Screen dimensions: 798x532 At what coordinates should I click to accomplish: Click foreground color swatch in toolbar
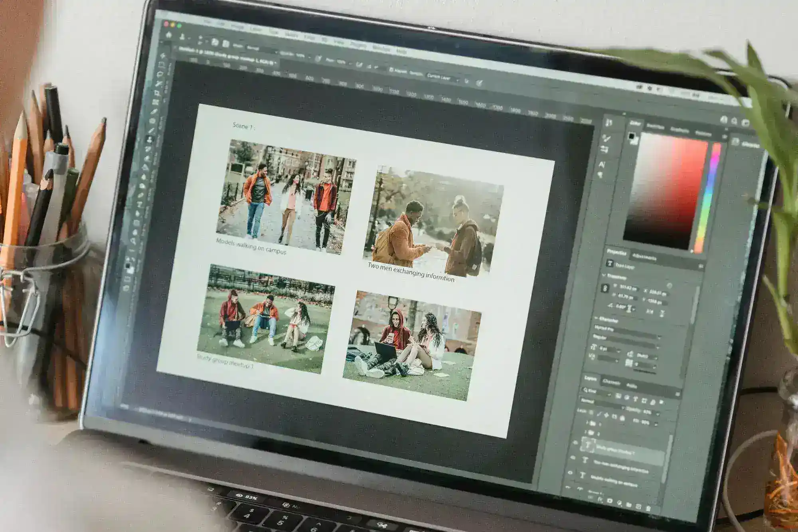(127, 266)
